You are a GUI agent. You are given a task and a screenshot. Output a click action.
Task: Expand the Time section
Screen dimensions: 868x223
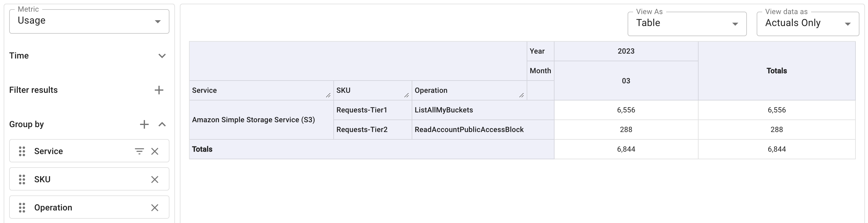tap(162, 56)
